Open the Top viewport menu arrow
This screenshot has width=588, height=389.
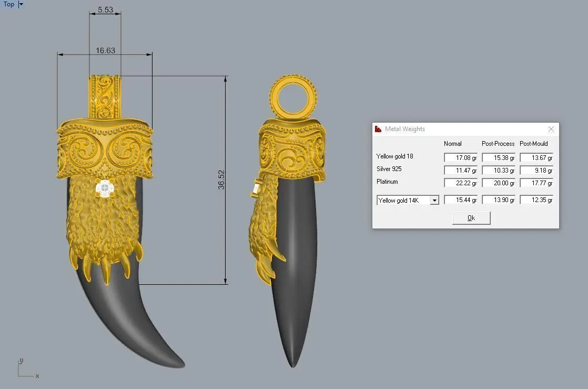pyautogui.click(x=21, y=5)
